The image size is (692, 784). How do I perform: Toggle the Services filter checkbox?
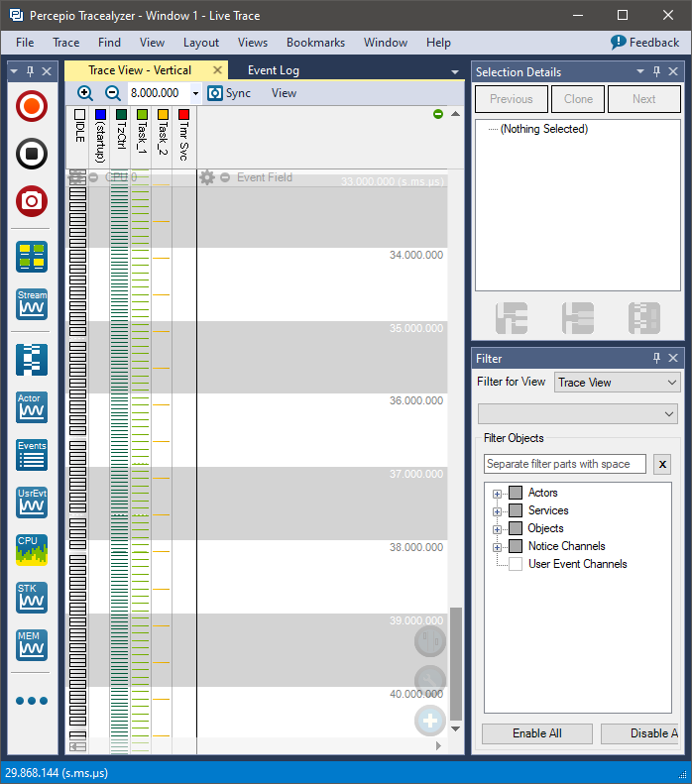click(x=516, y=510)
